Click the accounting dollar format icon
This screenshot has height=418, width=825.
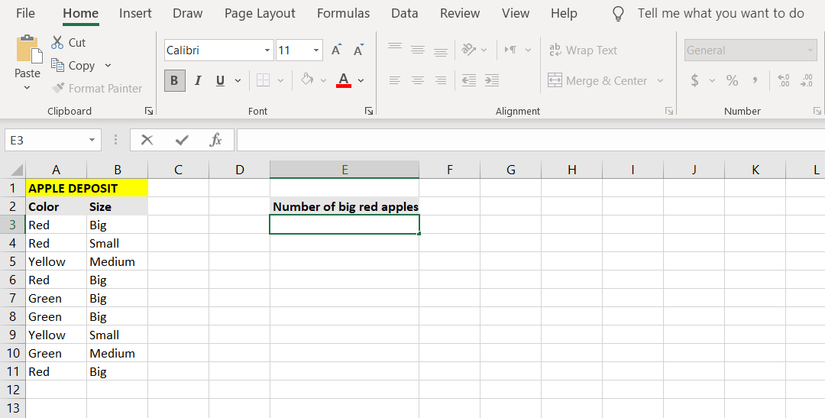coord(695,81)
